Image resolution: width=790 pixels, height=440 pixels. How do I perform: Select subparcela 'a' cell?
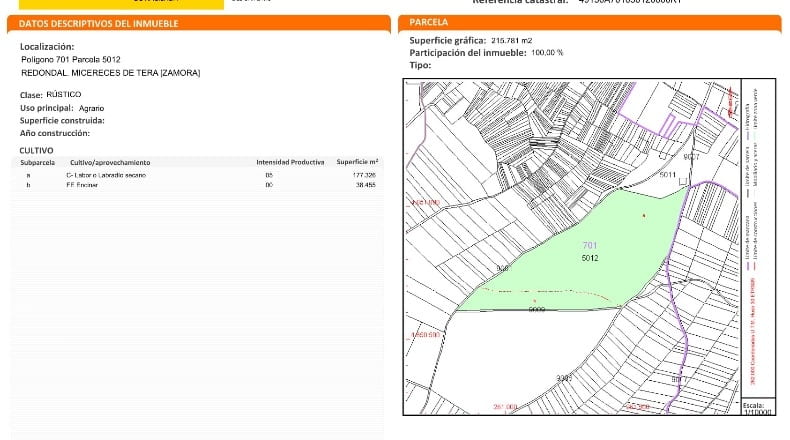point(29,175)
